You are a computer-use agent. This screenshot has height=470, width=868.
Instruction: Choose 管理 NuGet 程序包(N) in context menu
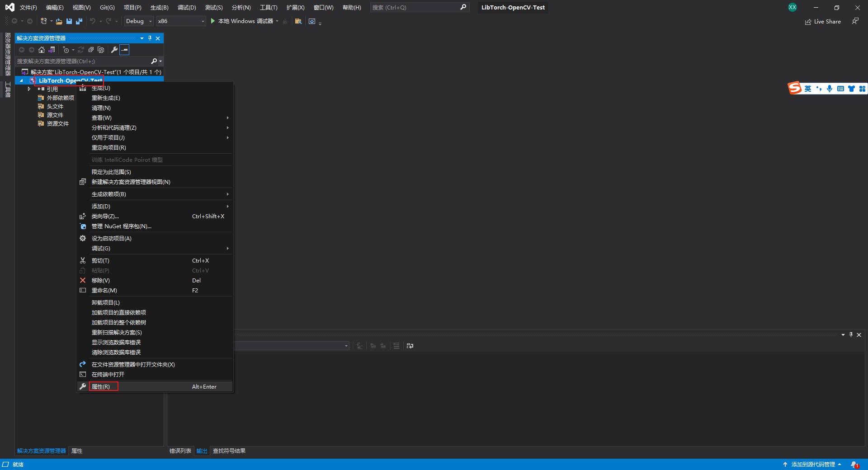155,226
